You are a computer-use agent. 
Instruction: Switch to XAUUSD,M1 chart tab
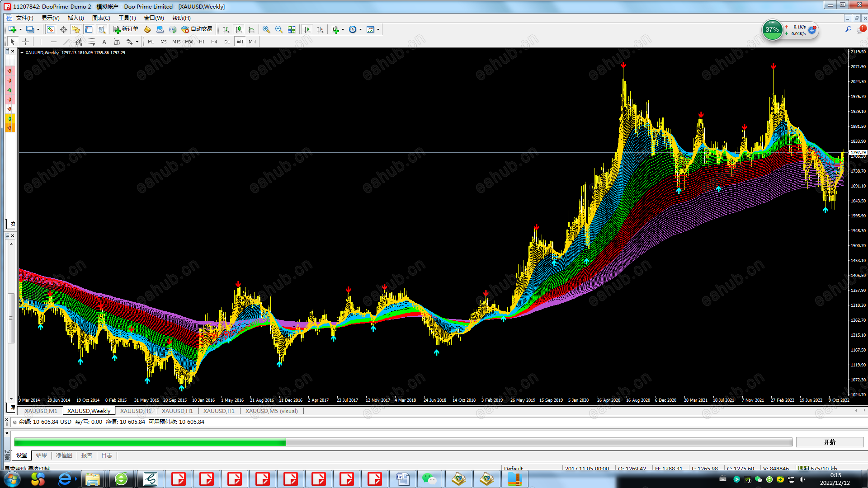pos(41,411)
